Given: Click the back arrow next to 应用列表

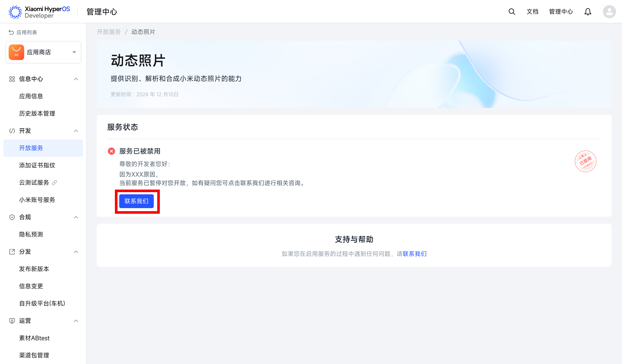Looking at the screenshot, I should pos(11,32).
